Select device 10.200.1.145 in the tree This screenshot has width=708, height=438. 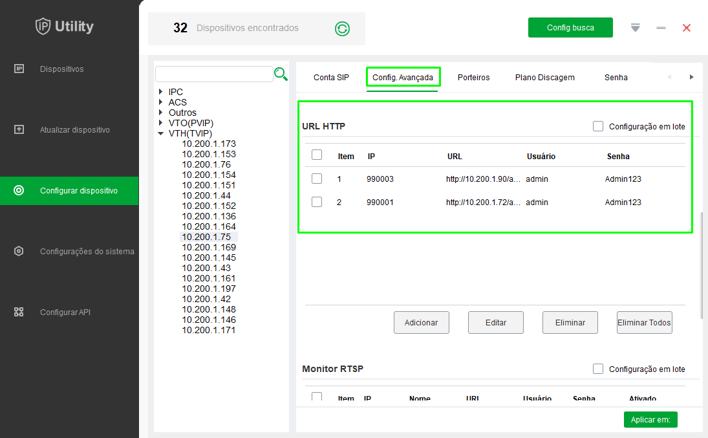pos(209,258)
